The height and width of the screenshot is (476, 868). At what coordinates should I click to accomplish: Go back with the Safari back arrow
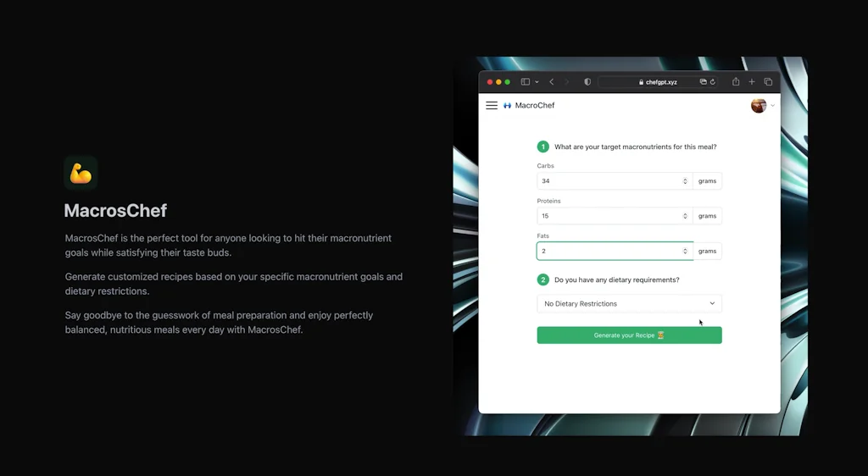click(551, 82)
